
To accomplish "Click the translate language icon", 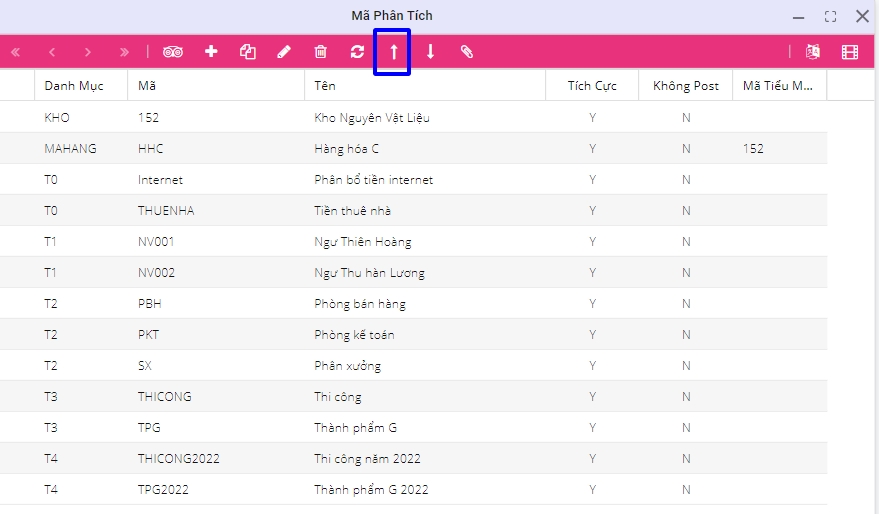I will [x=813, y=52].
